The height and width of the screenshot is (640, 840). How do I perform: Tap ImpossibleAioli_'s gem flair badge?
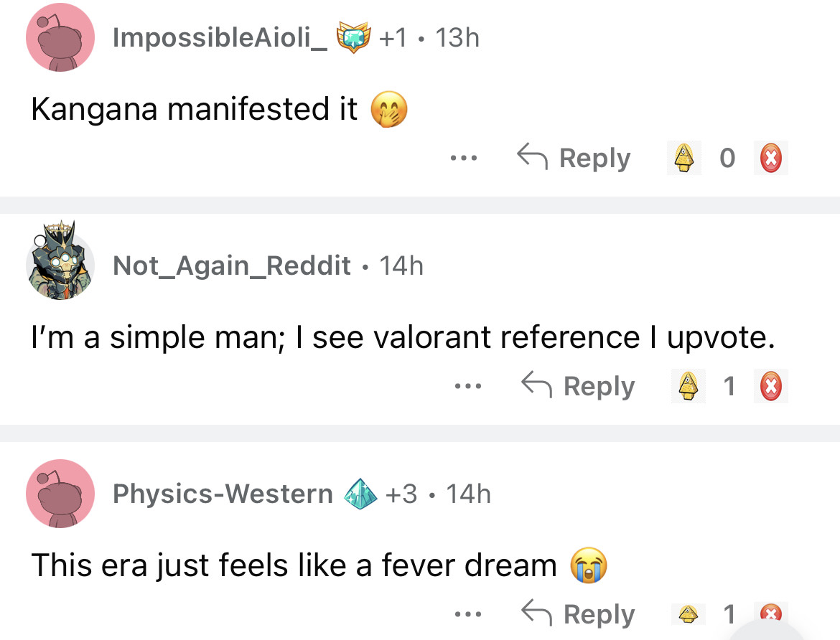coord(354,37)
